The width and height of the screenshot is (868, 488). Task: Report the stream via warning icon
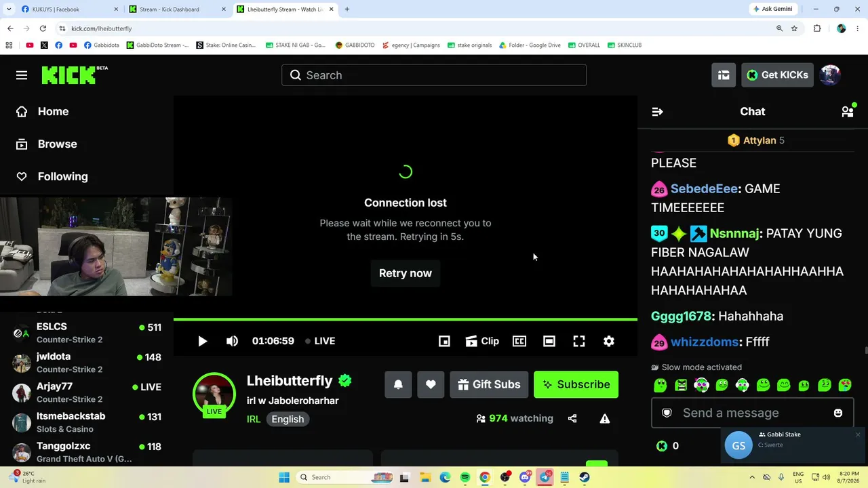coord(605,419)
